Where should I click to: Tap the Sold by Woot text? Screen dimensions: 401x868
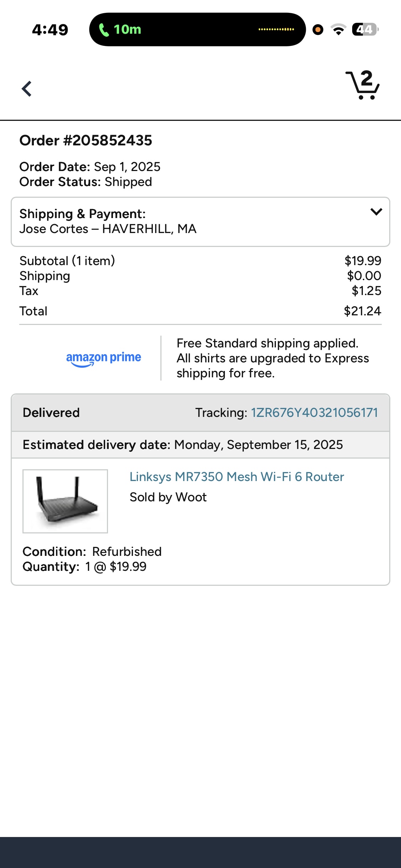click(x=168, y=497)
